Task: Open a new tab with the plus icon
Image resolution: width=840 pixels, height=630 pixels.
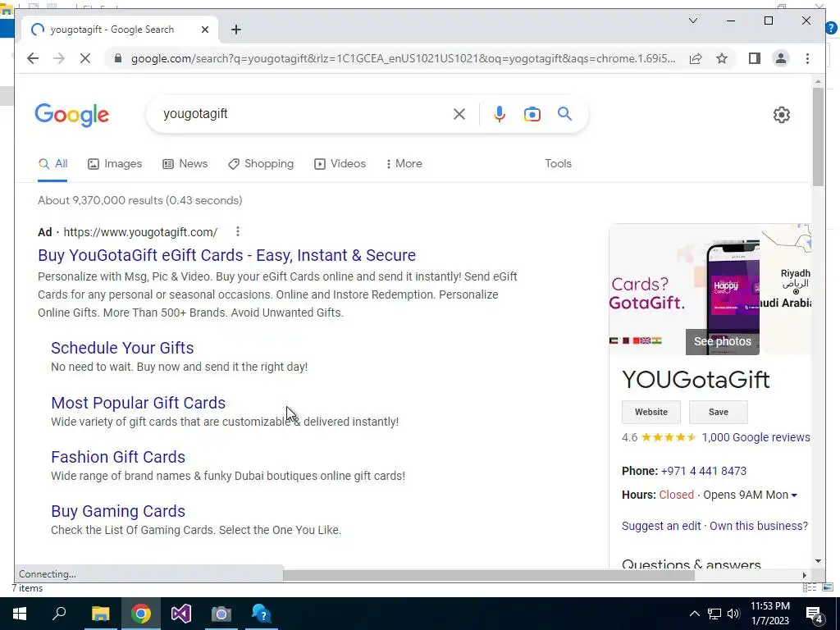Action: pos(236,30)
